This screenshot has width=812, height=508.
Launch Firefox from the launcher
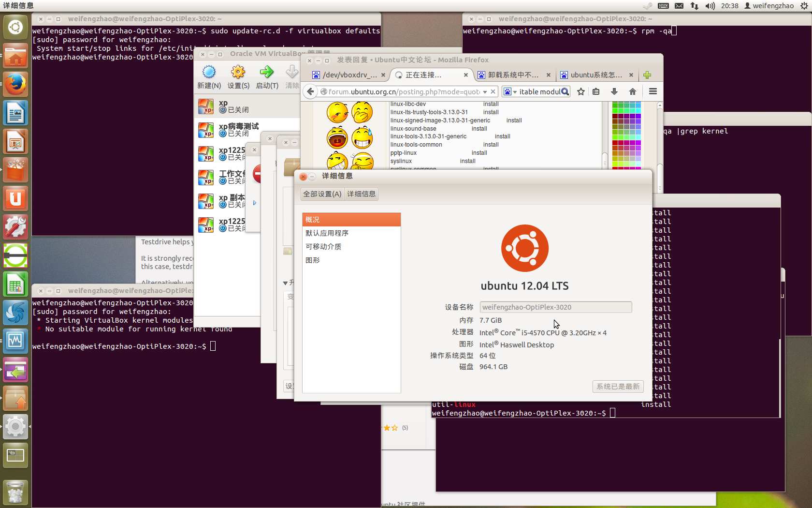(15, 84)
